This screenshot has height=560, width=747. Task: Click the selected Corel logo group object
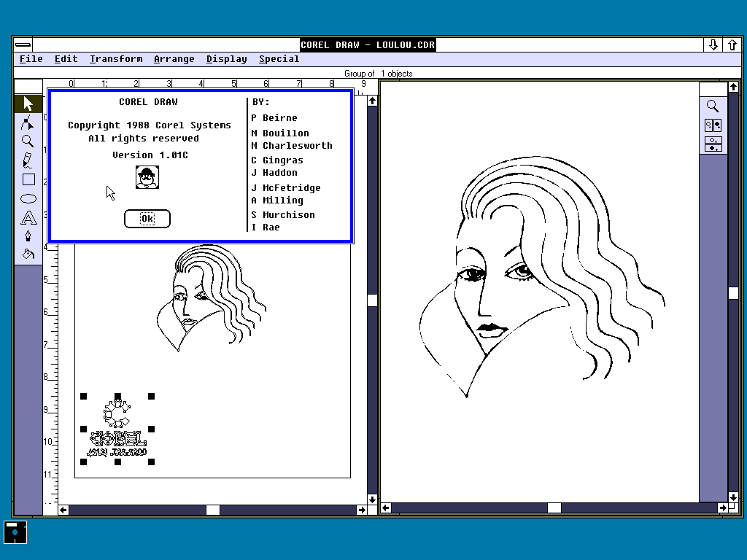click(117, 429)
